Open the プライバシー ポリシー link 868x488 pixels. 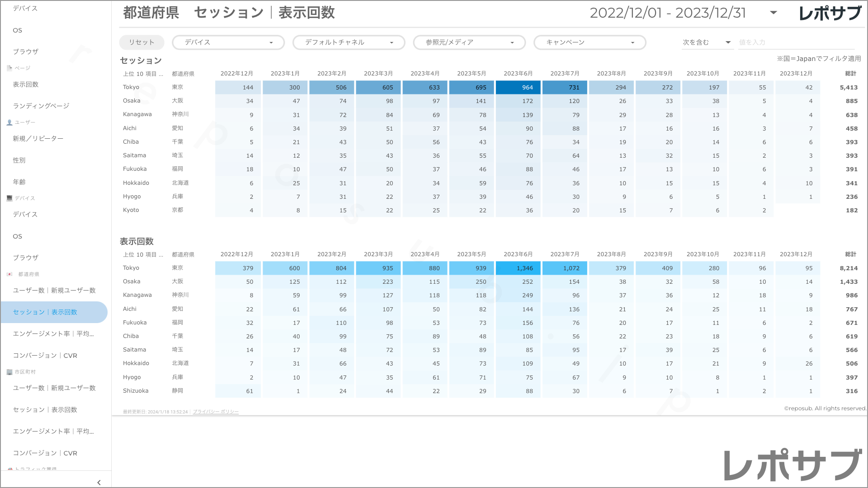coord(216,412)
